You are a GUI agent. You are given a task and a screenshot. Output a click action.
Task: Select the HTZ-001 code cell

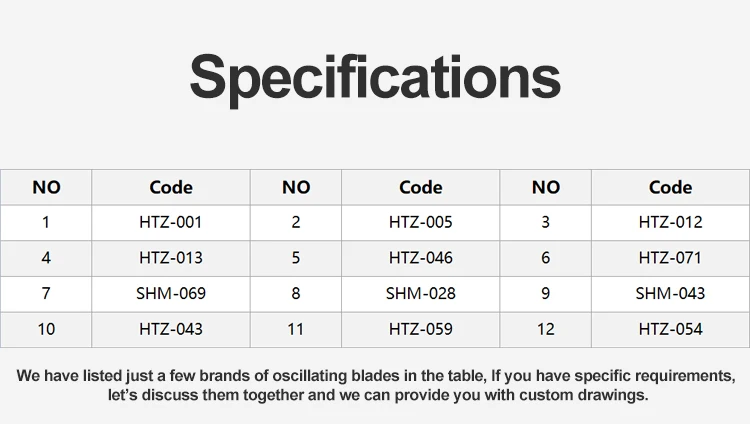click(171, 222)
